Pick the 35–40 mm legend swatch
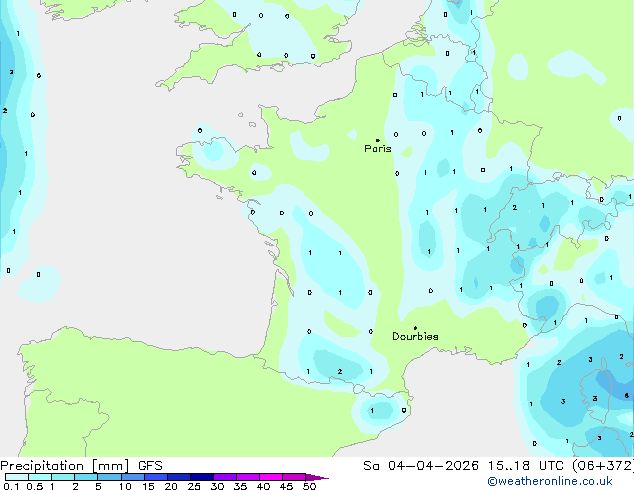Screen dimensions: 634x490 pyautogui.click(x=248, y=477)
